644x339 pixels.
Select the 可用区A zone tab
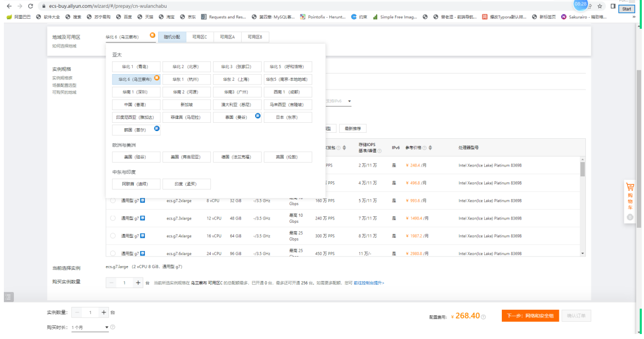[227, 37]
